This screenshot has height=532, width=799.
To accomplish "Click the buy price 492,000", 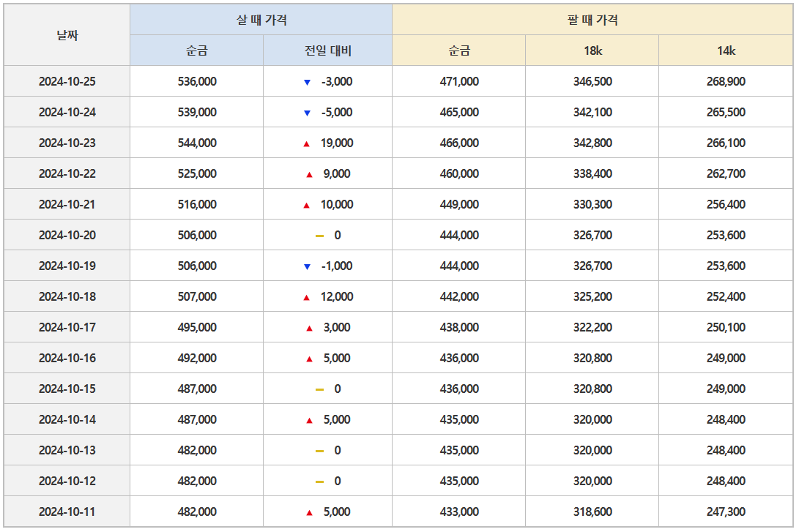I will pos(197,358).
